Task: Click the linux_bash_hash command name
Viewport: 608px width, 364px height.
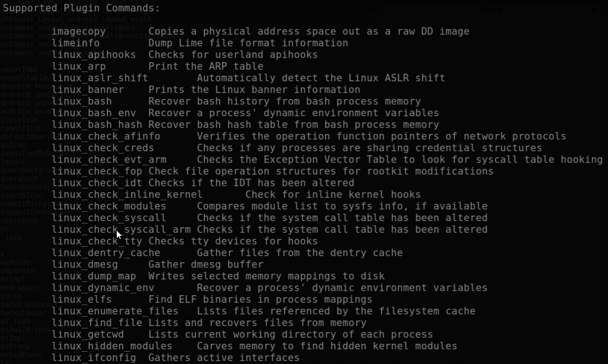Action: 97,125
